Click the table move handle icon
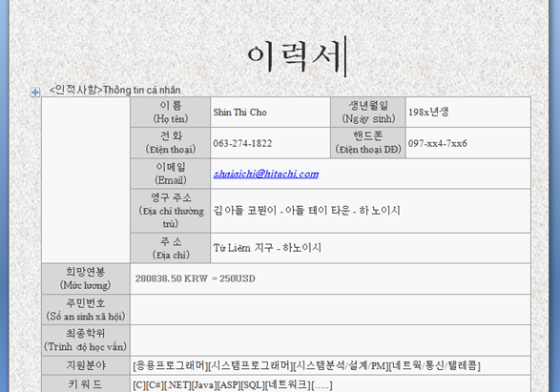560x392 pixels. [35, 93]
